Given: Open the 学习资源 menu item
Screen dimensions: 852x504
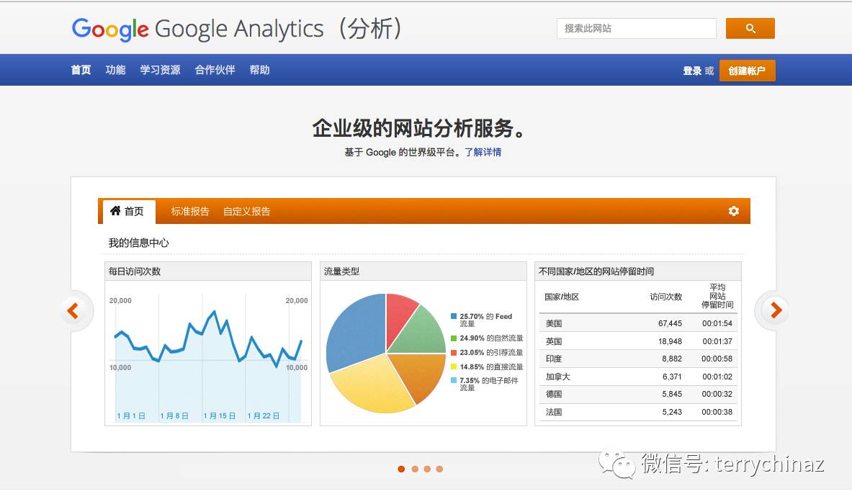Looking at the screenshot, I should (x=160, y=70).
